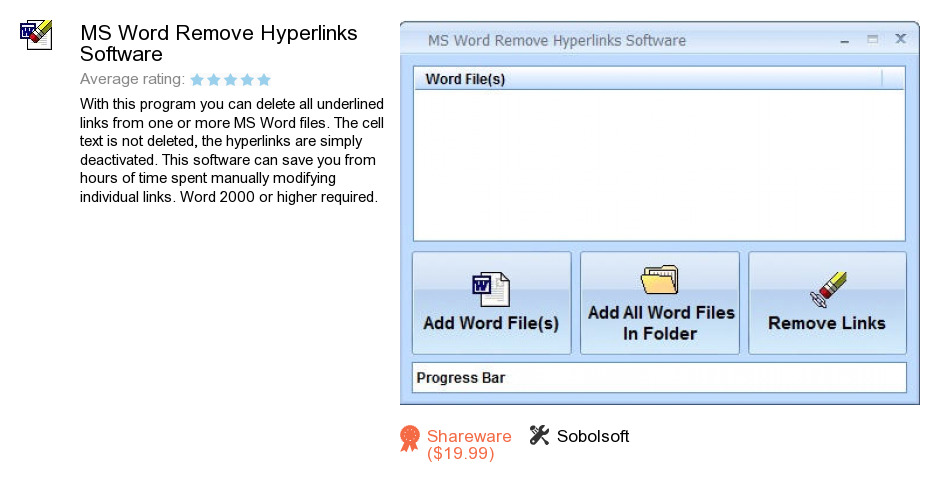
Task: Maximize the MS Word Remove Hyperlinks window
Action: 872,40
